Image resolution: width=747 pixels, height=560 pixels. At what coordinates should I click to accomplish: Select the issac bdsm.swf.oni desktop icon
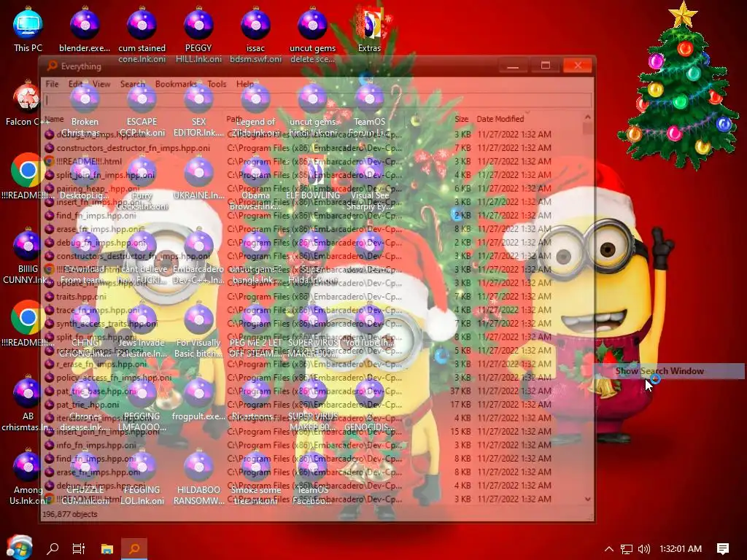coord(255,35)
